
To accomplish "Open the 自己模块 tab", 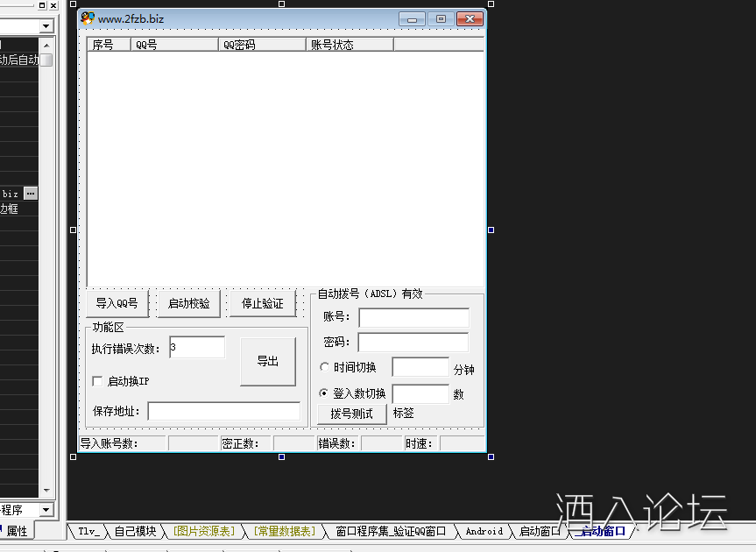I will point(134,531).
